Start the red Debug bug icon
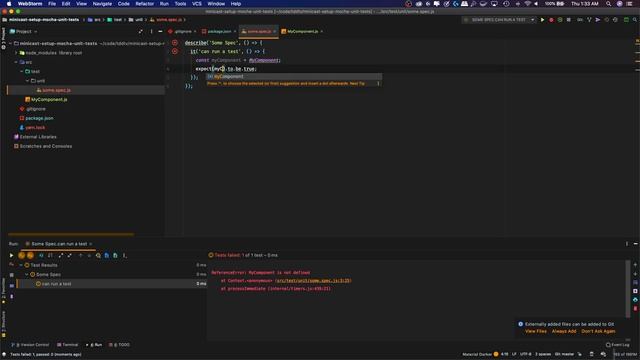The height and width of the screenshot is (360, 640). (551, 20)
